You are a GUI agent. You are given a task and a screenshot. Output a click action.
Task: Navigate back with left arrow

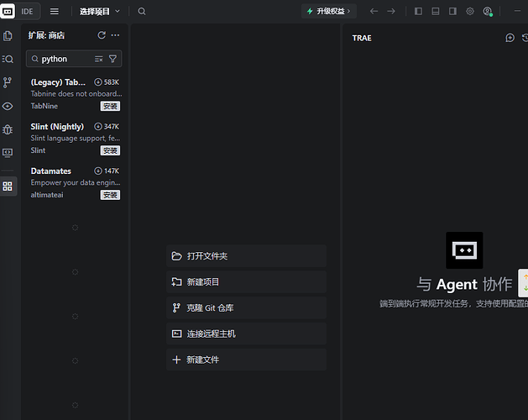374,12
